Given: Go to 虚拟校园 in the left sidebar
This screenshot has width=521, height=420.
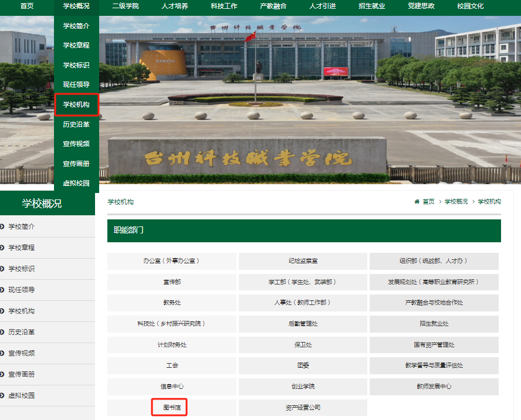Looking at the screenshot, I should coord(22,395).
